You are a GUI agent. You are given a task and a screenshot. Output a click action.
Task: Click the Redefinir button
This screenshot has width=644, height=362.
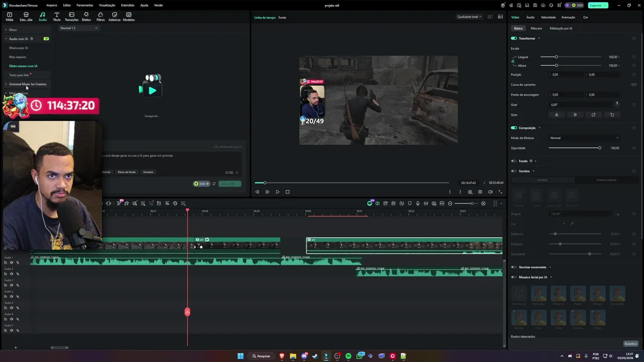coord(630,344)
